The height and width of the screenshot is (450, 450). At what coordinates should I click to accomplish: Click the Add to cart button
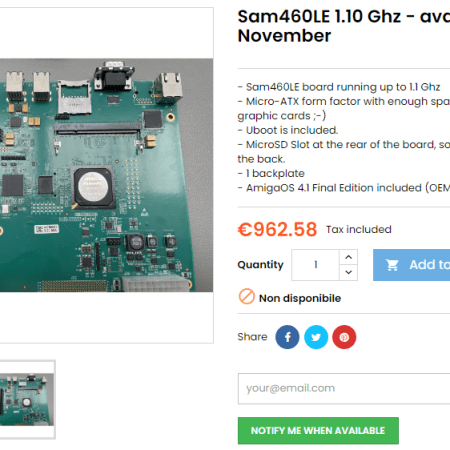pyautogui.click(x=412, y=265)
